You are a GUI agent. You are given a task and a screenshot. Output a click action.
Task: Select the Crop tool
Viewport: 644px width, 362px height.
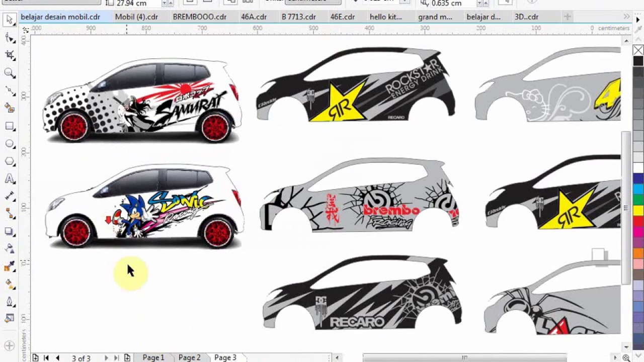tap(10, 55)
